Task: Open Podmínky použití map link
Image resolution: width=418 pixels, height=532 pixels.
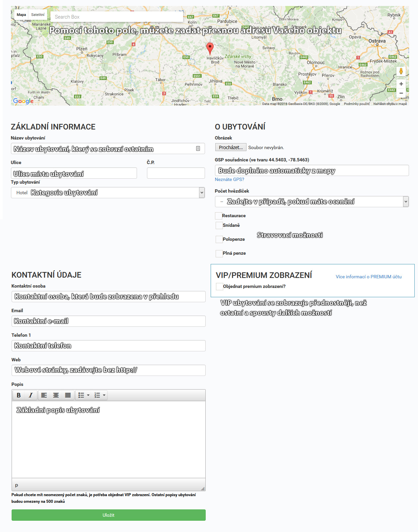Action: (x=357, y=104)
